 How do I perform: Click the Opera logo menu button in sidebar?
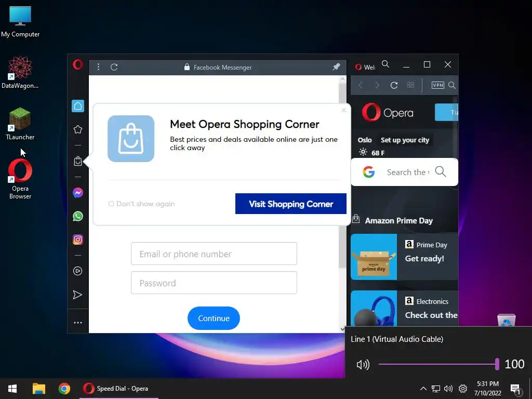(78, 64)
